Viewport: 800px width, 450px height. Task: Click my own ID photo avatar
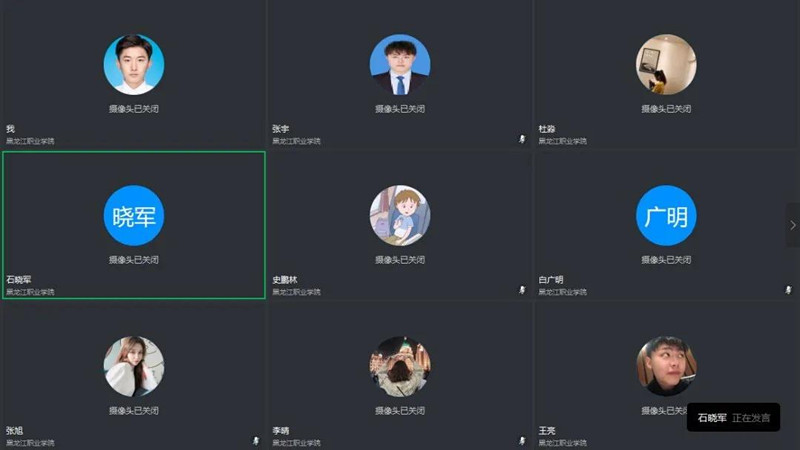(134, 64)
